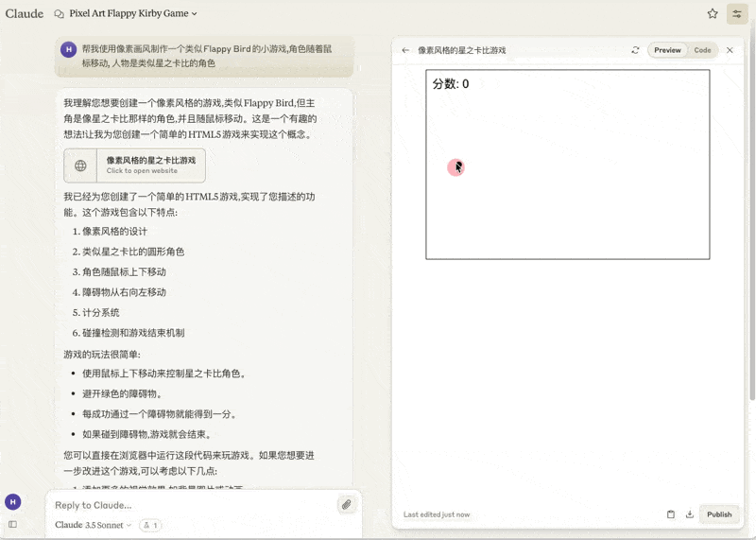Click the 游戏的玩法很简单 heading text
This screenshot has width=756, height=540.
(x=102, y=355)
